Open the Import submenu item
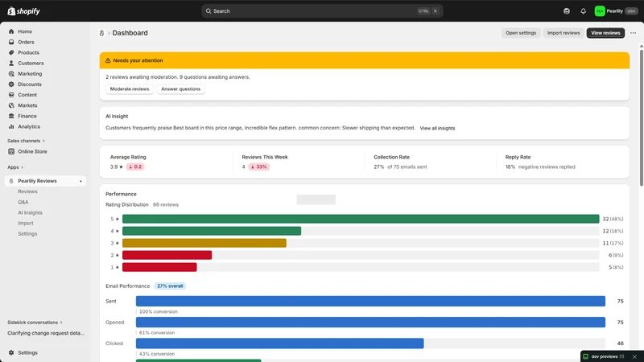The width and height of the screenshot is (644, 362). pyautogui.click(x=26, y=224)
